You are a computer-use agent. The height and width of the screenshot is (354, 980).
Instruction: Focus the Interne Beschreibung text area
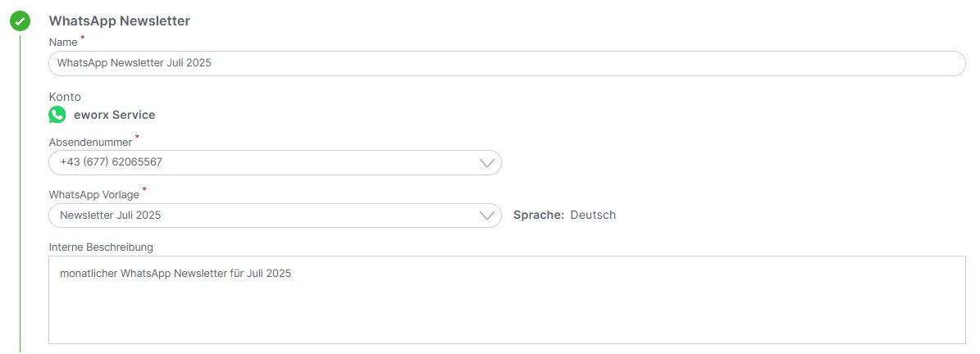(507, 300)
